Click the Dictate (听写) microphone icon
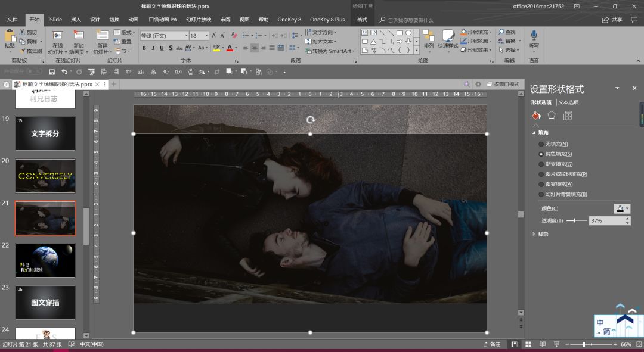 [x=534, y=36]
